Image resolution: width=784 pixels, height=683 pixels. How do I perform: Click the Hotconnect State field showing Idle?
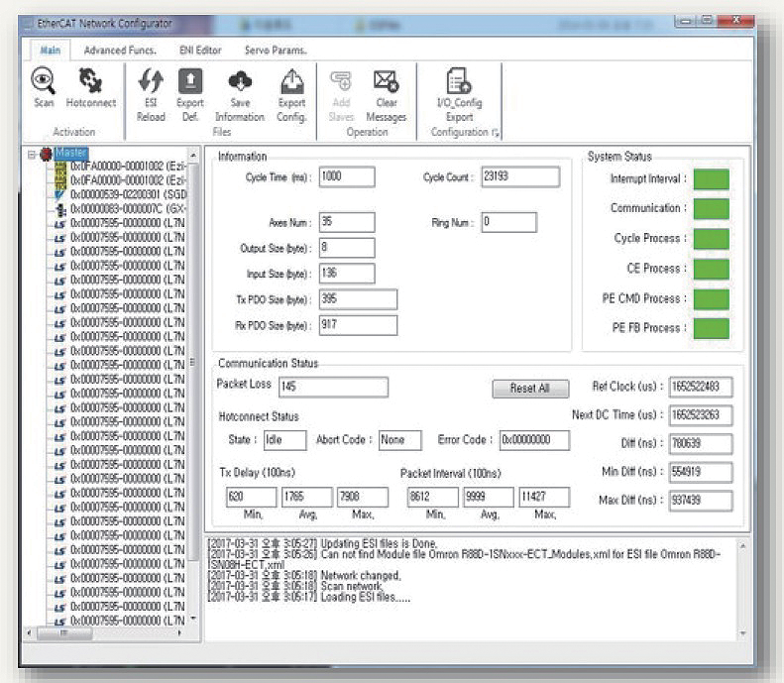coord(285,440)
